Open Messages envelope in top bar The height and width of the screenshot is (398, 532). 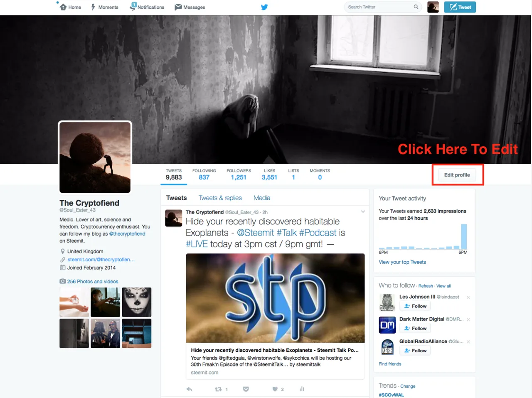click(190, 7)
